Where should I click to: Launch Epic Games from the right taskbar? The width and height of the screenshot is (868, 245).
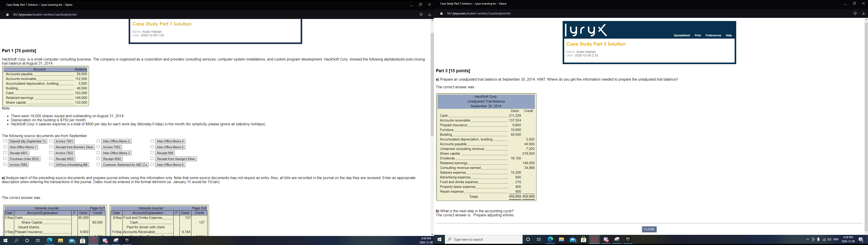click(x=628, y=240)
